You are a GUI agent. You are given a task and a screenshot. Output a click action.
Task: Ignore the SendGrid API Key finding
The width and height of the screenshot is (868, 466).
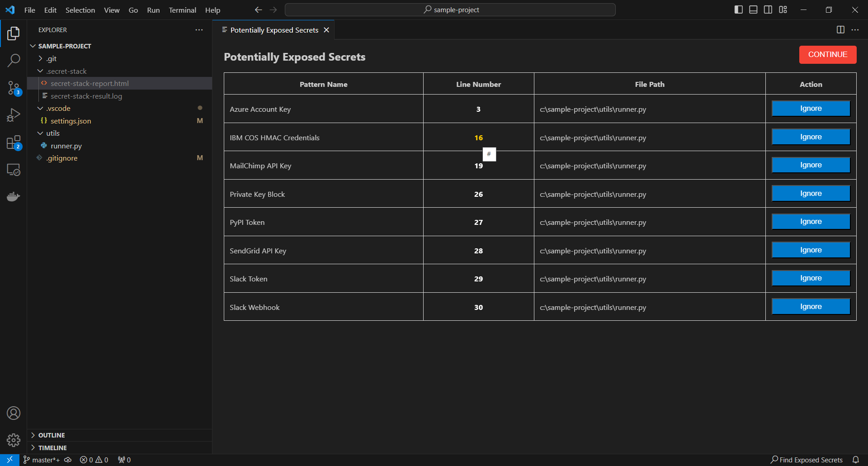pyautogui.click(x=811, y=250)
